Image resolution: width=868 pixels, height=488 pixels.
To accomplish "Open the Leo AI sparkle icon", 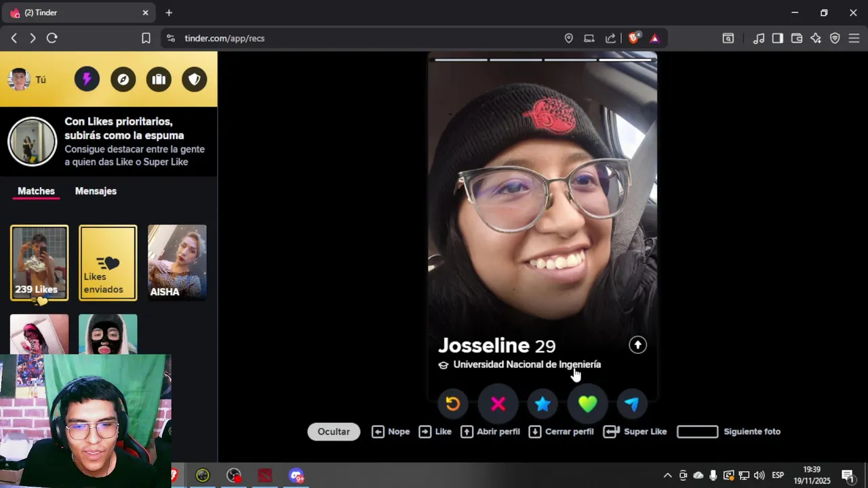I will point(816,39).
